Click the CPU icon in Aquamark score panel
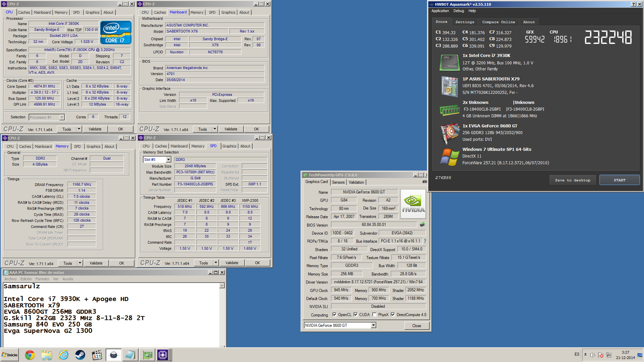 (x=449, y=62)
